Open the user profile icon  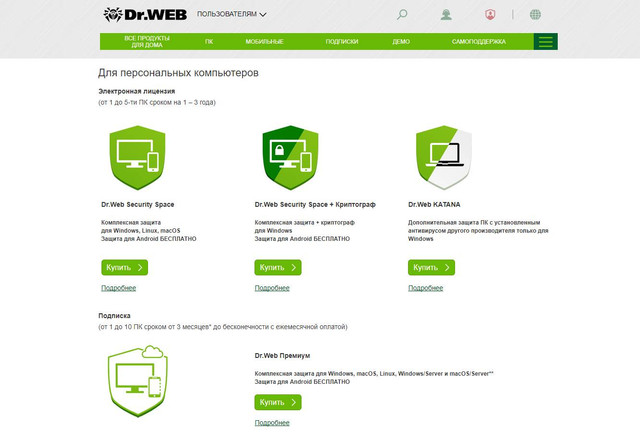(446, 15)
